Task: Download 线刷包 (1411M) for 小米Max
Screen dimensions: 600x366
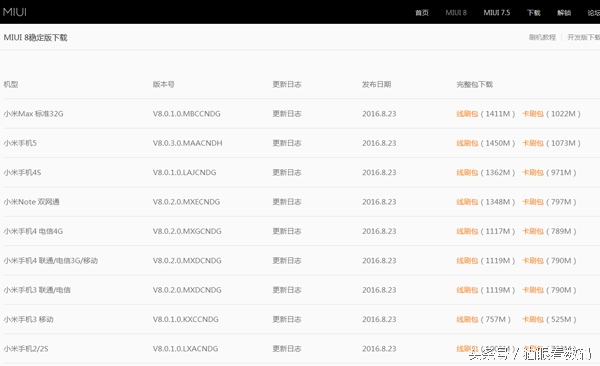Action: coord(467,114)
